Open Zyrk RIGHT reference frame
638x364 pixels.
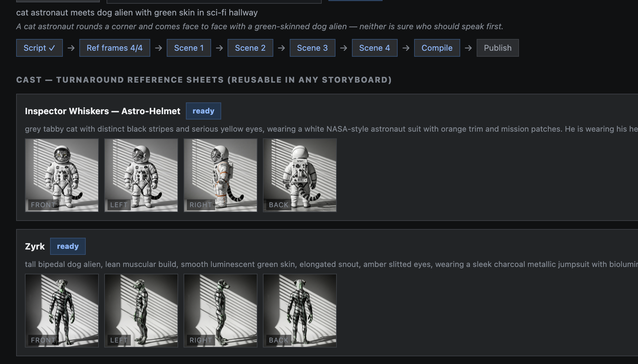[221, 311]
